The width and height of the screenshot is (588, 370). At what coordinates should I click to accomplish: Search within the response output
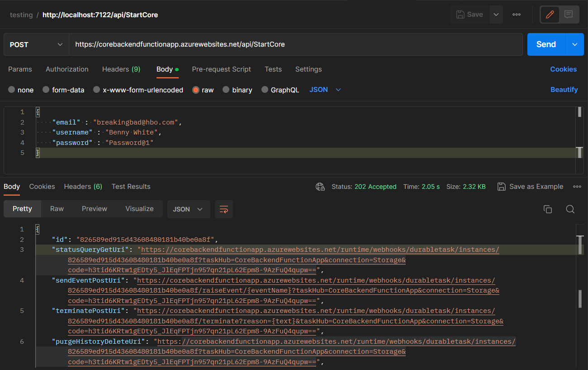click(x=570, y=209)
